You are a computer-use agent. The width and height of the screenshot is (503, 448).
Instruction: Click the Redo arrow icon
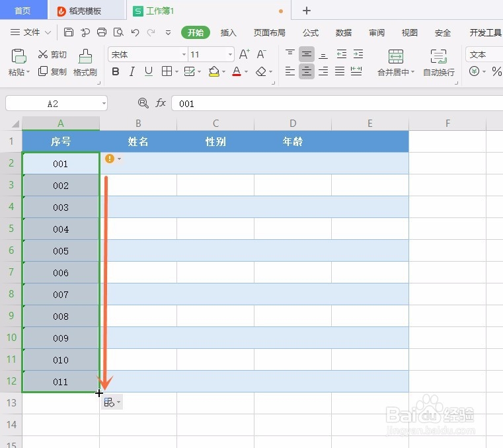point(151,32)
